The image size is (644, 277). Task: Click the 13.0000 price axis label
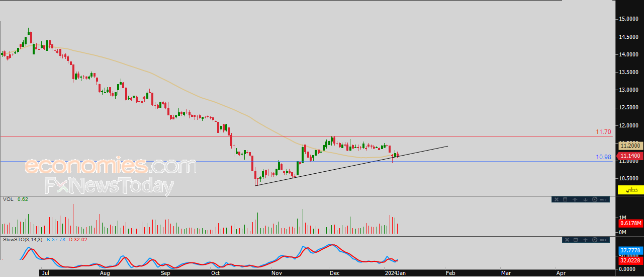coord(630,90)
